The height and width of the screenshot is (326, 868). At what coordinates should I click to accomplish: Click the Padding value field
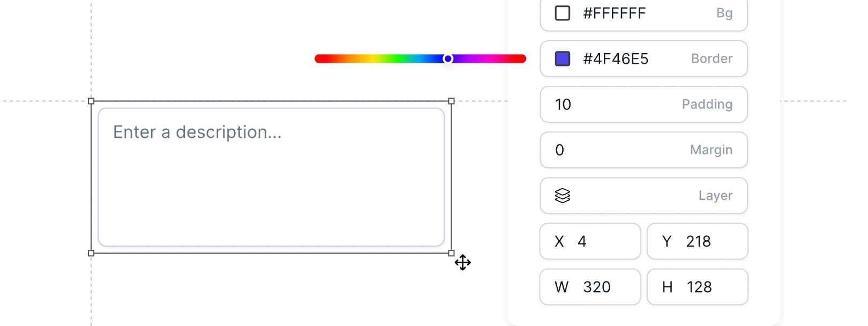coord(643,104)
